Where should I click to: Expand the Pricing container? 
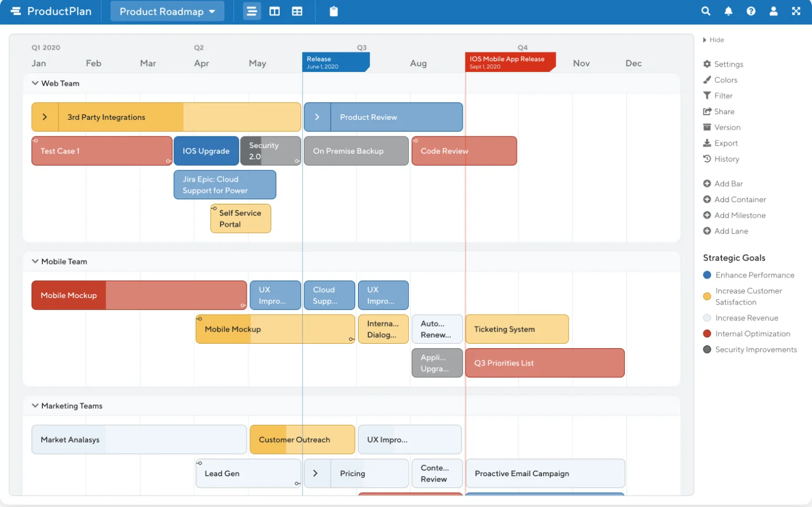[316, 473]
